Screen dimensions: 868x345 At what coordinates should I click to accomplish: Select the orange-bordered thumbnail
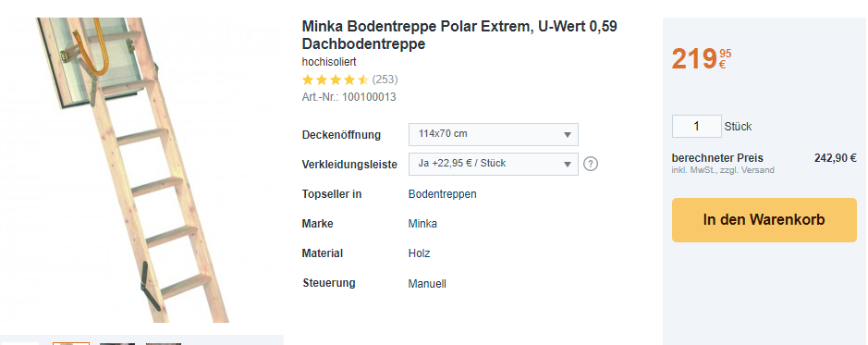(71, 344)
